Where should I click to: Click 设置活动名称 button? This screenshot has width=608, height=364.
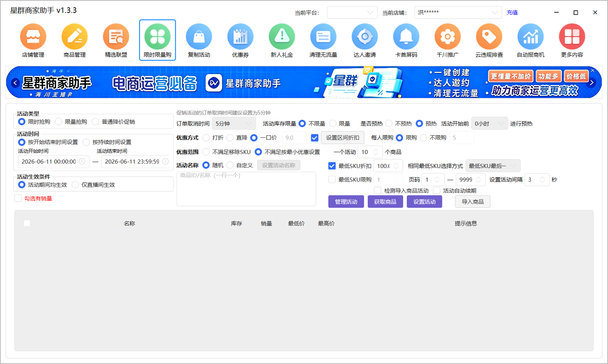click(x=279, y=165)
